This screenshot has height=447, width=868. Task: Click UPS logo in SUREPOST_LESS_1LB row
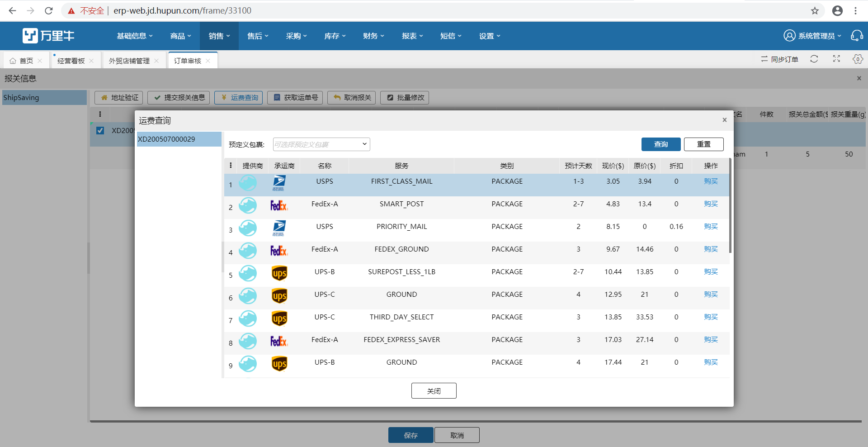click(x=279, y=273)
